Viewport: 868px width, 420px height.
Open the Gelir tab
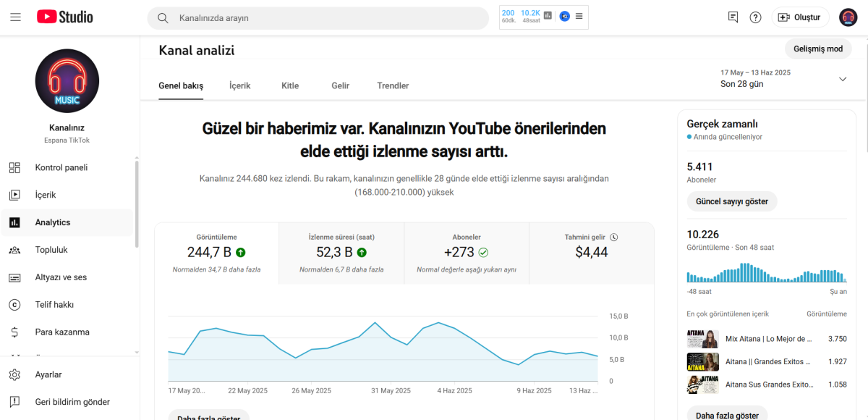[x=341, y=86]
